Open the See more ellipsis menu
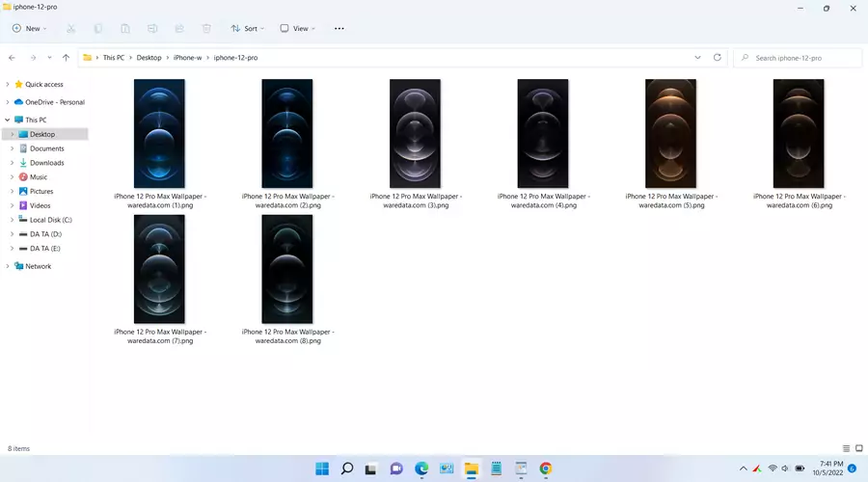Image resolution: width=868 pixels, height=482 pixels. coord(339,28)
